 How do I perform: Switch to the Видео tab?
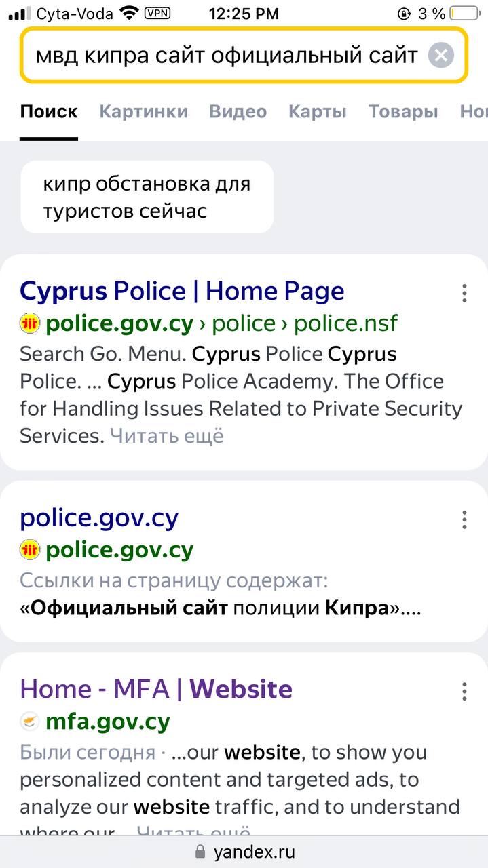(x=238, y=112)
